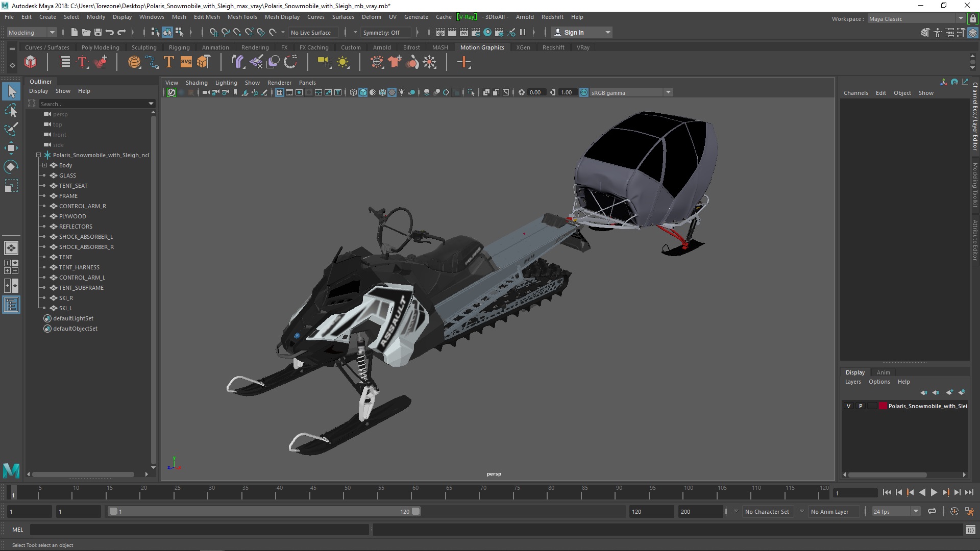Click the Outliner search field
This screenshot has height=551, width=980.
click(x=93, y=104)
